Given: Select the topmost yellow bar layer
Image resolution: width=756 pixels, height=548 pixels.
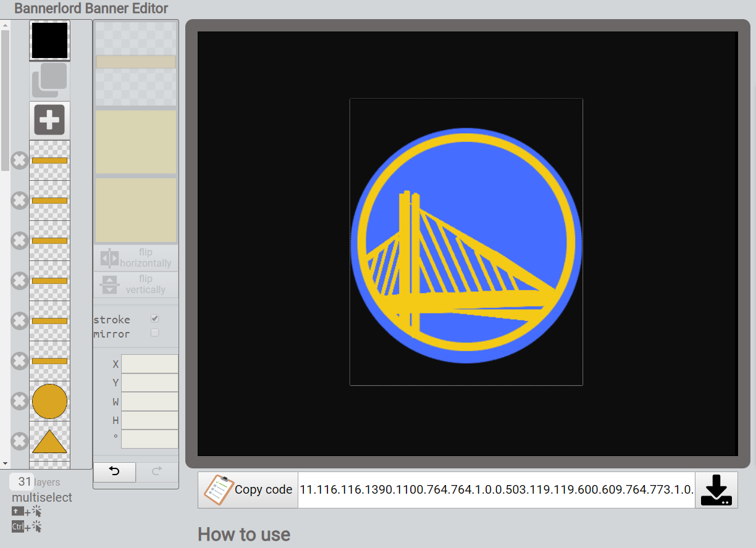Looking at the screenshot, I should tap(49, 160).
